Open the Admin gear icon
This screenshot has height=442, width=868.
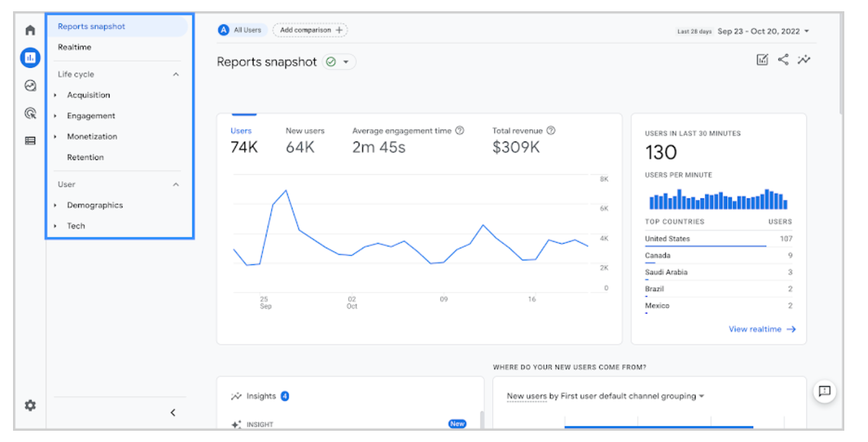(30, 405)
